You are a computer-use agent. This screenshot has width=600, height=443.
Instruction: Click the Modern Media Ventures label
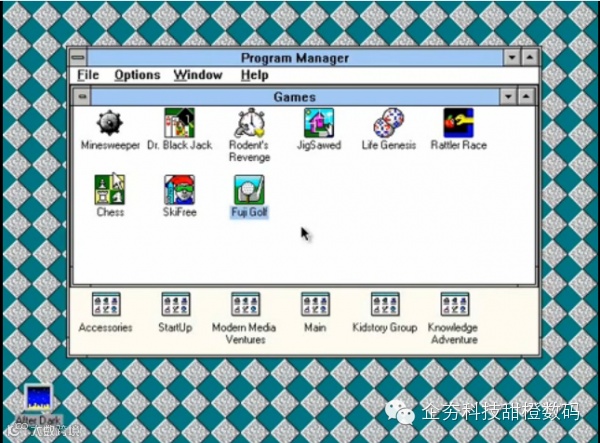coord(245,334)
